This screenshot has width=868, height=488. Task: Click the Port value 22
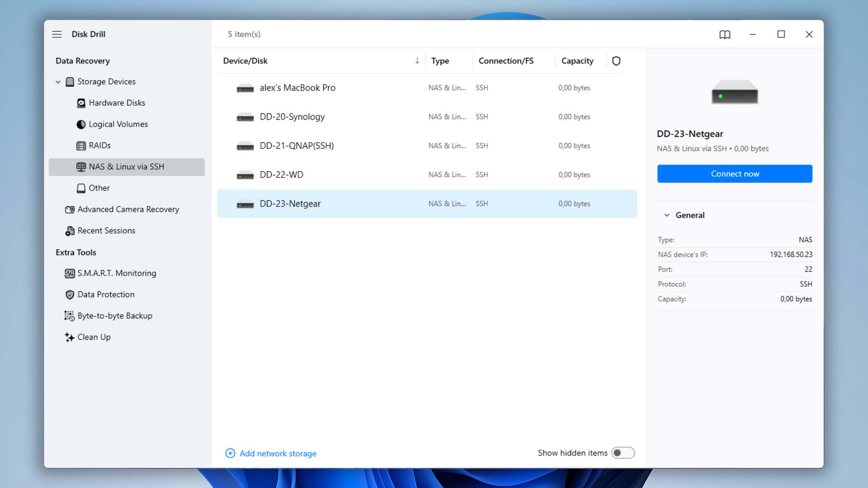(808, 269)
